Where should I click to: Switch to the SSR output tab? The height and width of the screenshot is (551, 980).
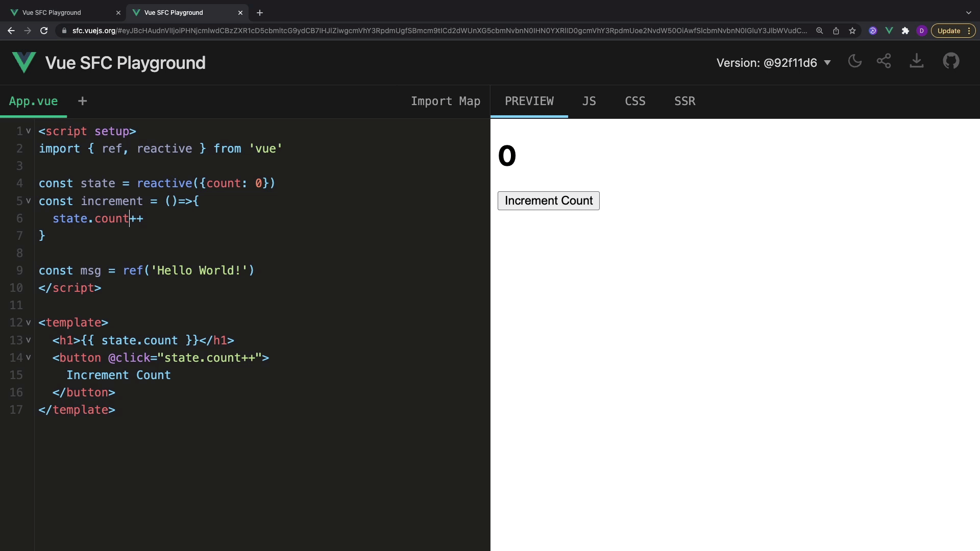point(684,101)
